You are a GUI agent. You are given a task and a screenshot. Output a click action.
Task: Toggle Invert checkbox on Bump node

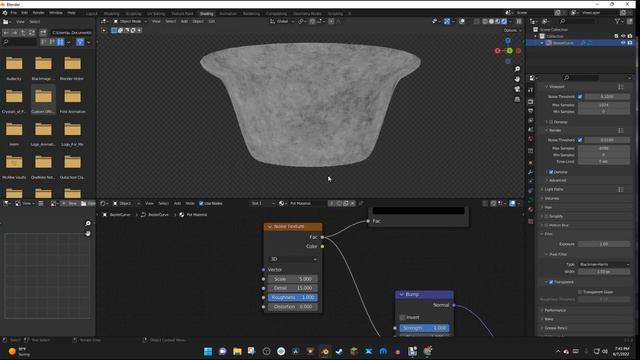coord(402,317)
